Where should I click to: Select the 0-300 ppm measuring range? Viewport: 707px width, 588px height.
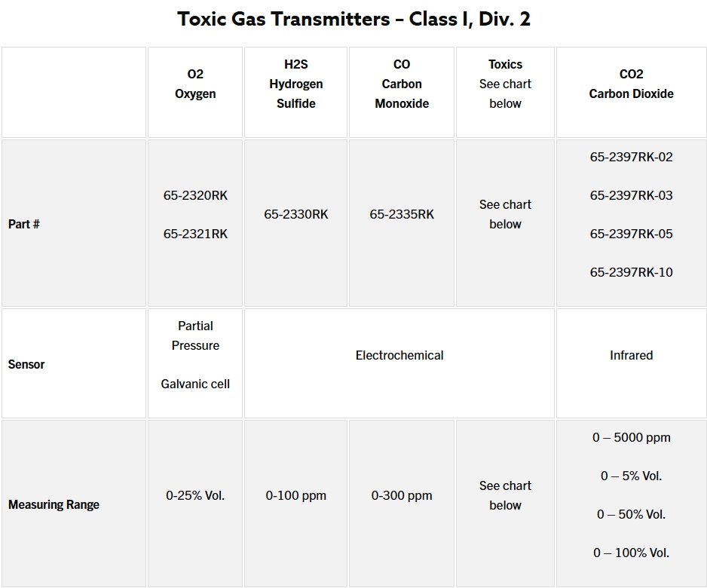point(402,495)
